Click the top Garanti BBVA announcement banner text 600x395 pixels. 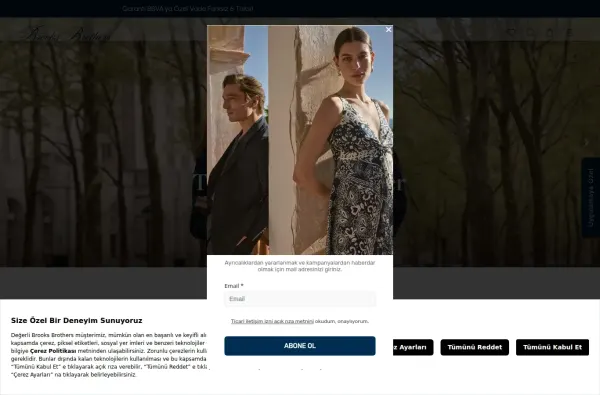pos(188,8)
